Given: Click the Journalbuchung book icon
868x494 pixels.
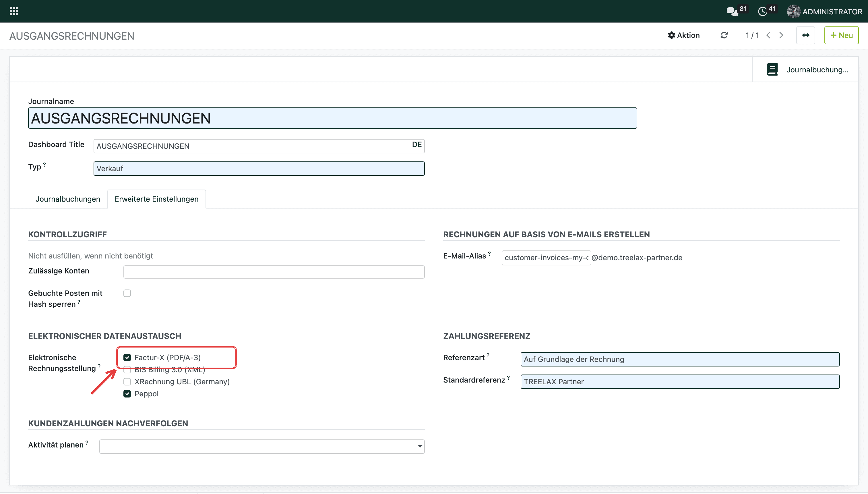Looking at the screenshot, I should (772, 70).
